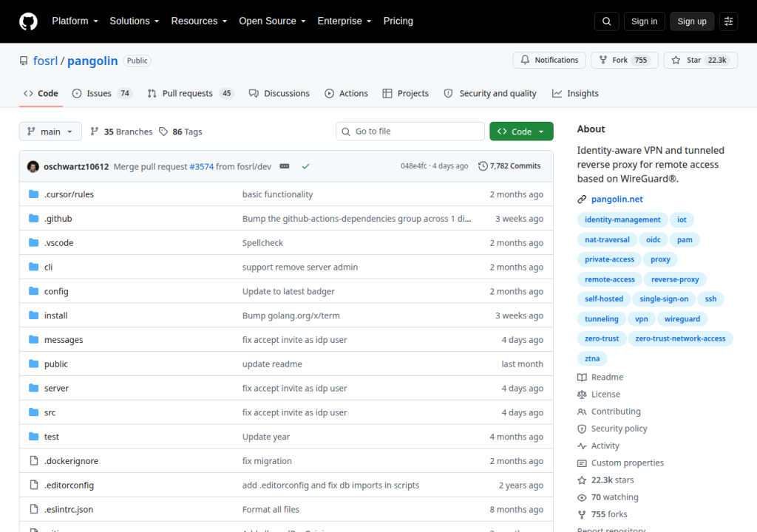Expand the Resources dropdown menu
Image resolution: width=757 pixels, height=532 pixels.
click(199, 21)
